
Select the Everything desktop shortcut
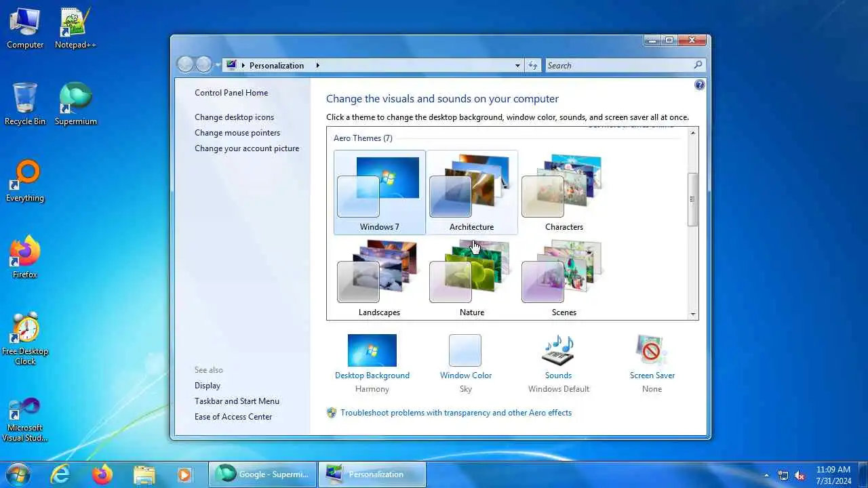[25, 181]
